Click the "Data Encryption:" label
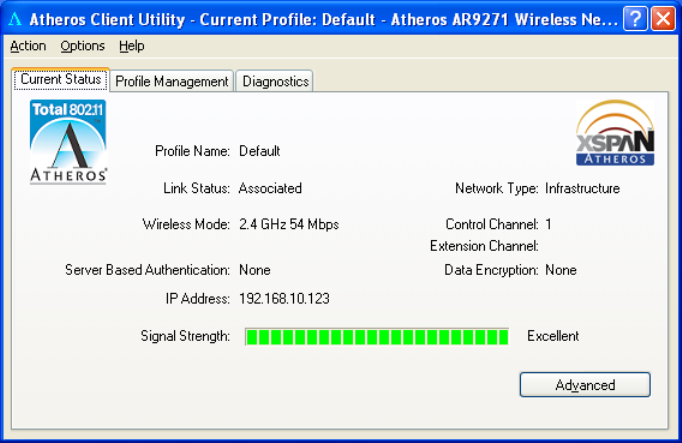The width and height of the screenshot is (682, 443). click(x=491, y=270)
